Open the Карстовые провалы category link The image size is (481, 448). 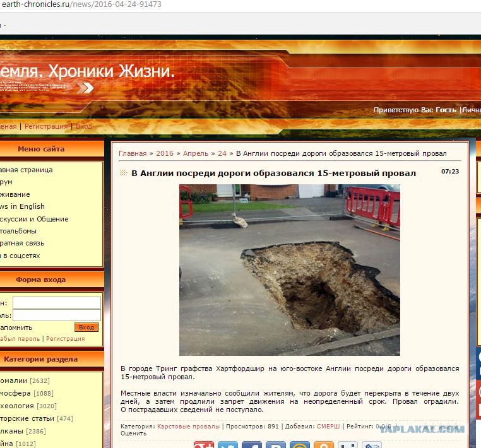tap(188, 427)
